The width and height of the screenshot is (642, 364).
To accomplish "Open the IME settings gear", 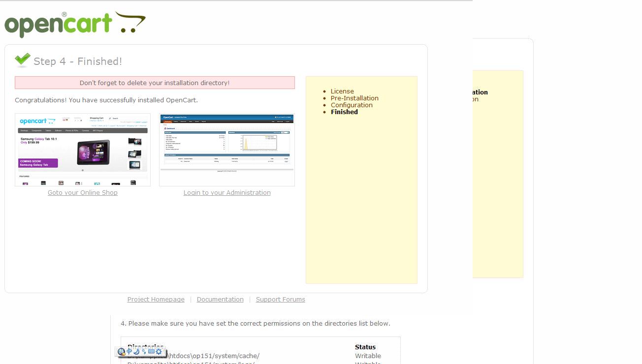I will click(x=159, y=351).
